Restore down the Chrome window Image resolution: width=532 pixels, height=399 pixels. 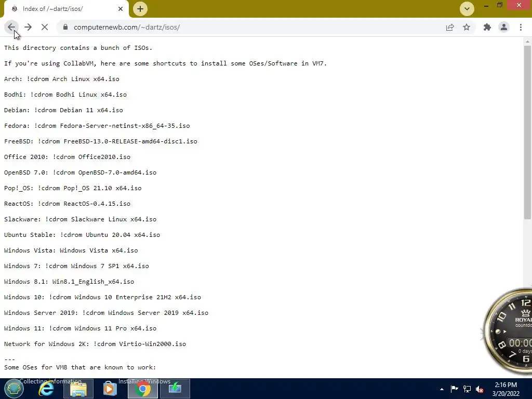tap(499, 5)
